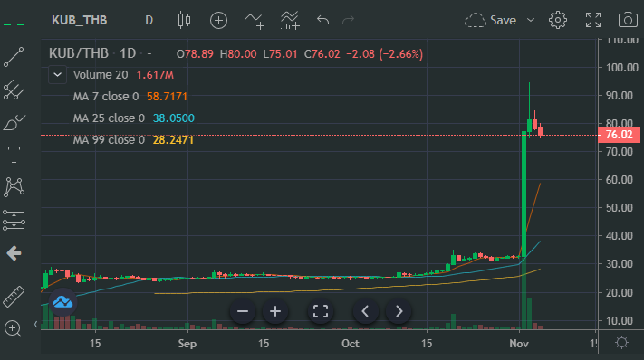
Task: Click the KUB_THB symbol name
Action: [x=80, y=20]
